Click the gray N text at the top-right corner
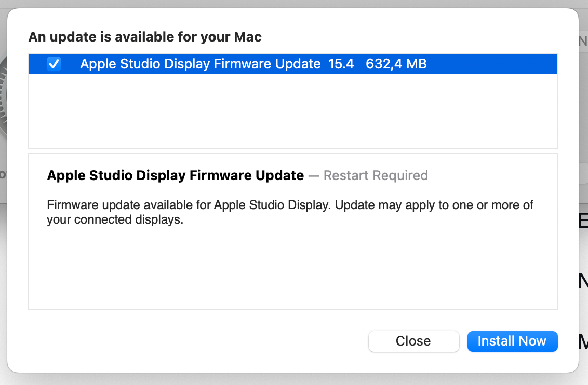Image resolution: width=588 pixels, height=385 pixels. pyautogui.click(x=583, y=41)
